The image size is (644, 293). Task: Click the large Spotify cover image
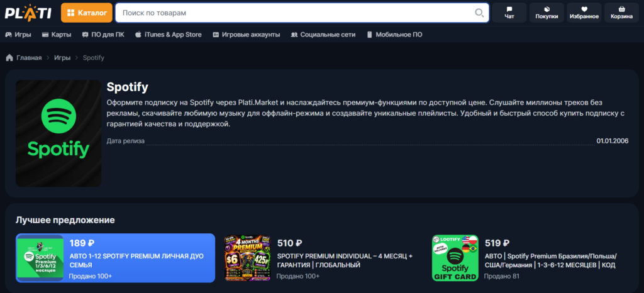pyautogui.click(x=58, y=133)
